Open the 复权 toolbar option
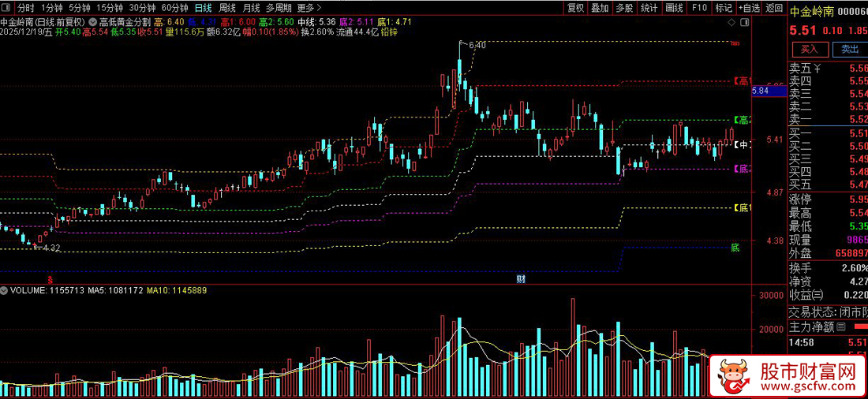 pyautogui.click(x=576, y=8)
